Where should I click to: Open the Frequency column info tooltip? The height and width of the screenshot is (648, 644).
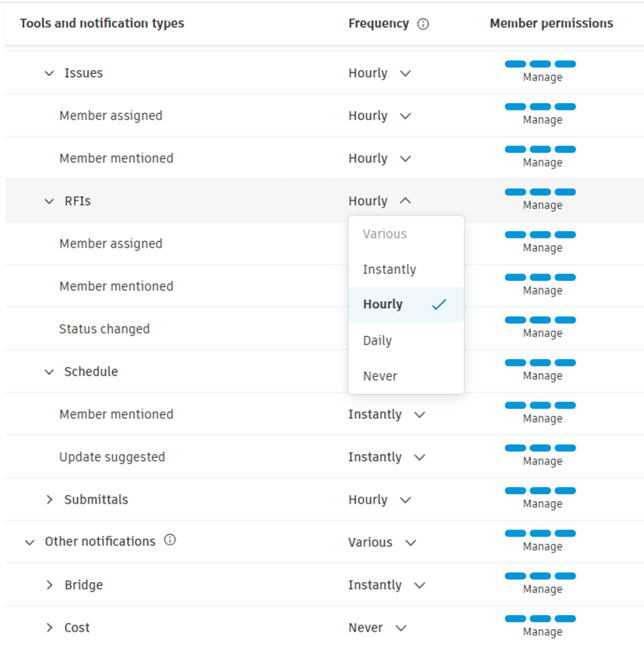[x=423, y=24]
